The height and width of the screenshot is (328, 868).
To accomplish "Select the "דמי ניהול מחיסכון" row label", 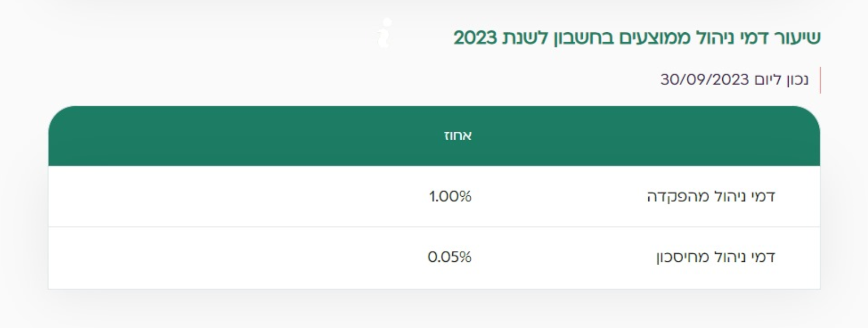I will 715,257.
